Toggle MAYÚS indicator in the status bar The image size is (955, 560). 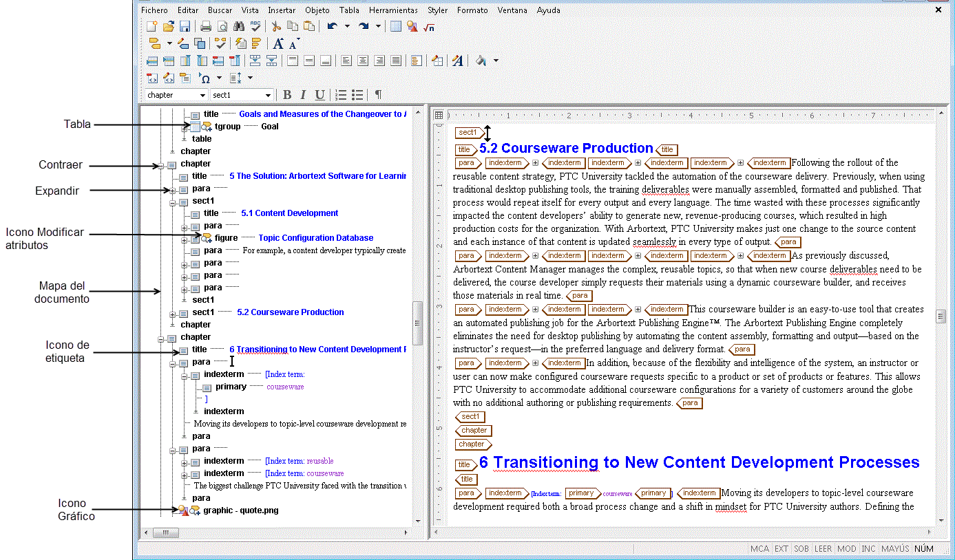(x=894, y=549)
